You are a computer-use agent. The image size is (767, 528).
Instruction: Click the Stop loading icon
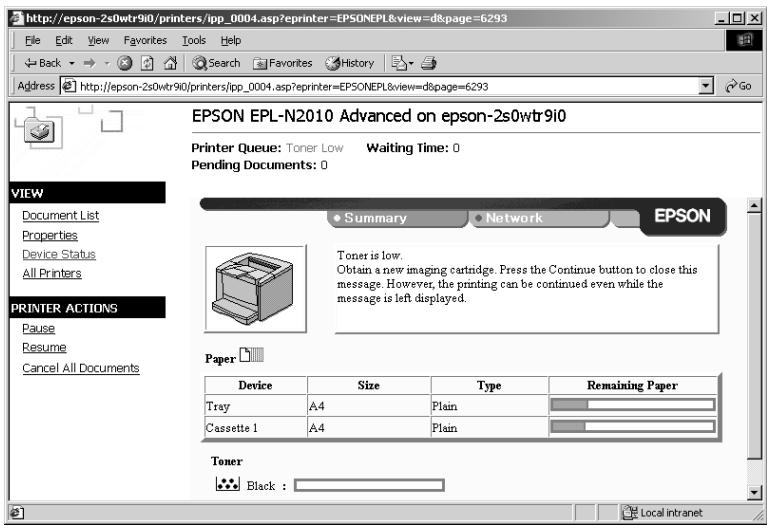click(125, 63)
